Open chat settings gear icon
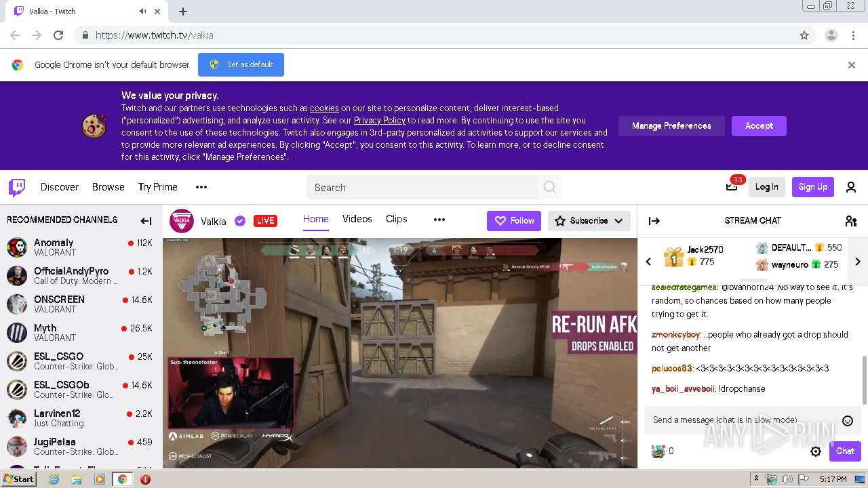This screenshot has height=488, width=868. point(816,451)
